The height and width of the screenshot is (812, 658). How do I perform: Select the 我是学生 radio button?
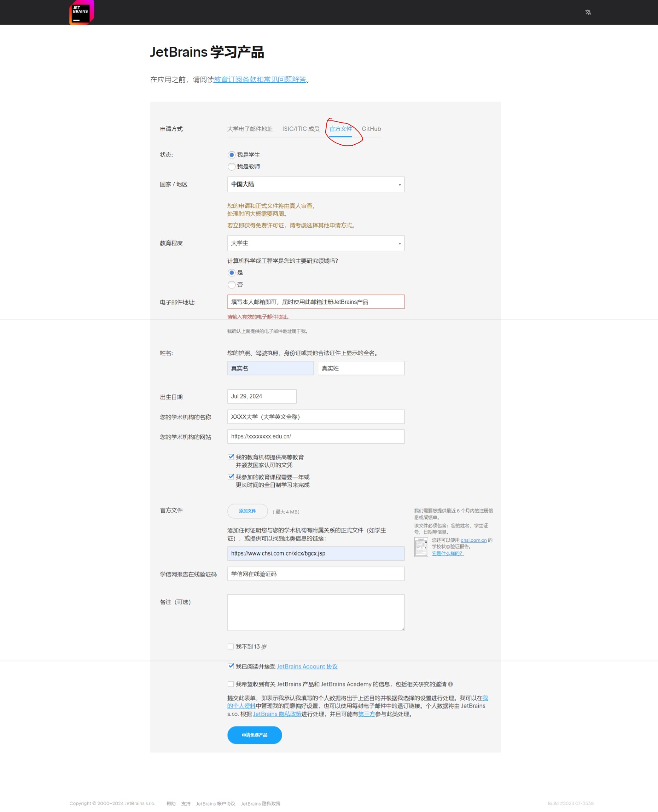pos(232,155)
